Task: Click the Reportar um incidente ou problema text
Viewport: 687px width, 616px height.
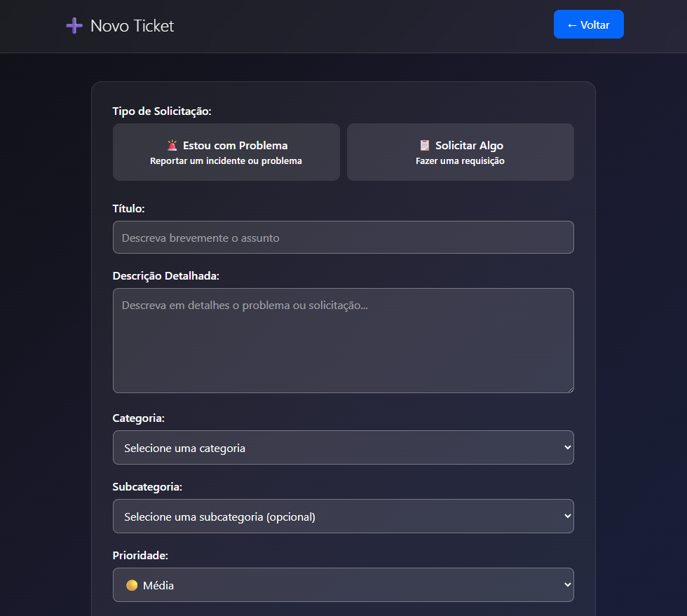Action: (x=226, y=160)
